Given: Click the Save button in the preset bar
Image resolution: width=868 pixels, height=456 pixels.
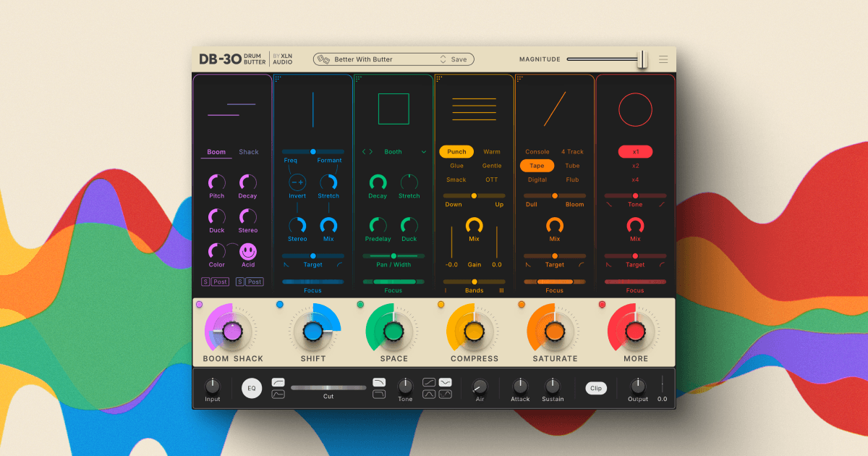Looking at the screenshot, I should [459, 59].
